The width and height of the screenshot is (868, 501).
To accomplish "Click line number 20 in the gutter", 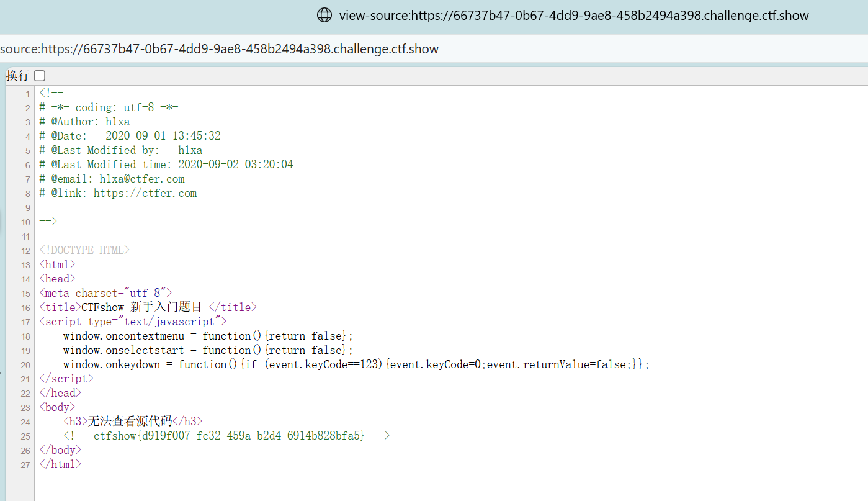I will pos(25,365).
